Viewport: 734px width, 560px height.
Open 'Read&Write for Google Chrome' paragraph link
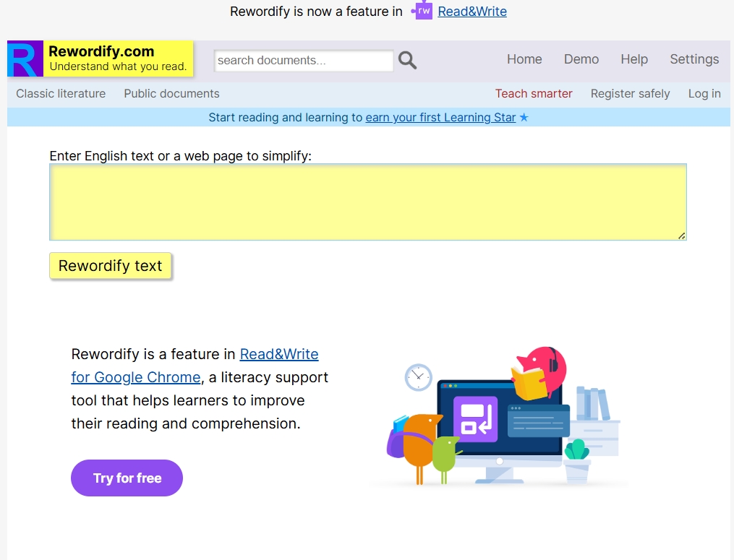195,366
